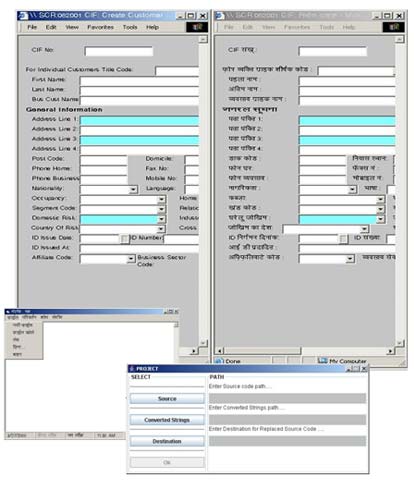
Task: Click the Internet Explorer icon in Create Customer title bar
Action: tap(23, 16)
